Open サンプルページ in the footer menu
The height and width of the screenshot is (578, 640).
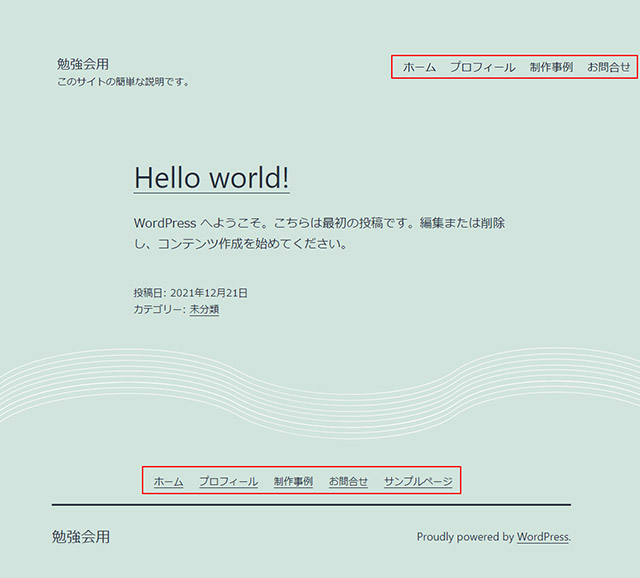pos(418,482)
